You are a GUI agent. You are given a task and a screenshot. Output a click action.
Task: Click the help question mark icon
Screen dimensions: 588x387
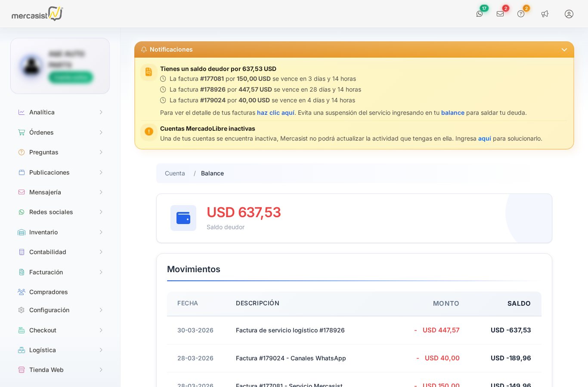pyautogui.click(x=521, y=14)
